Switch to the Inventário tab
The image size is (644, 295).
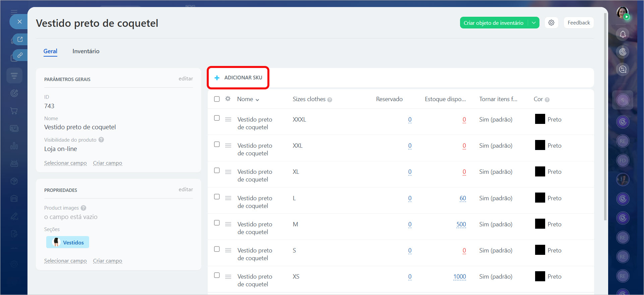tap(86, 51)
